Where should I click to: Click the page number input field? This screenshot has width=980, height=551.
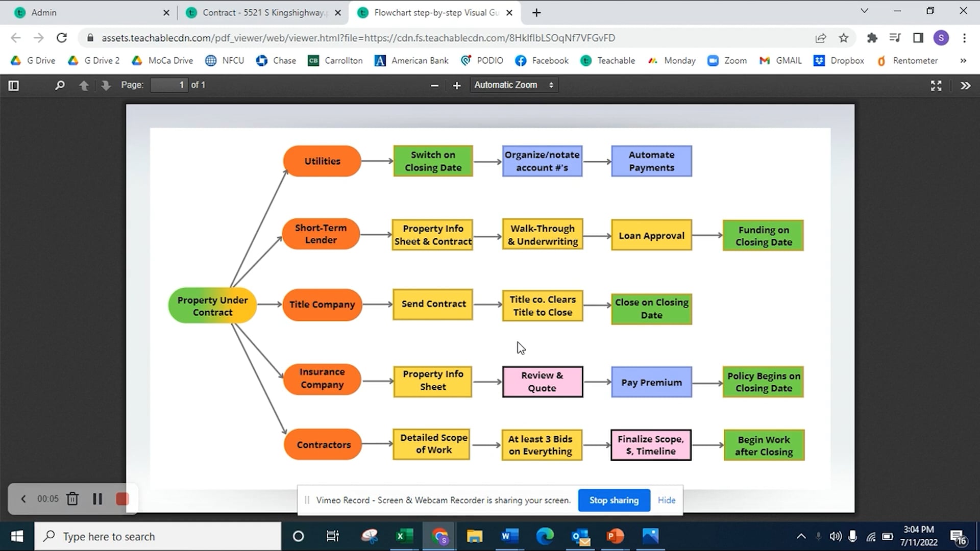click(169, 85)
